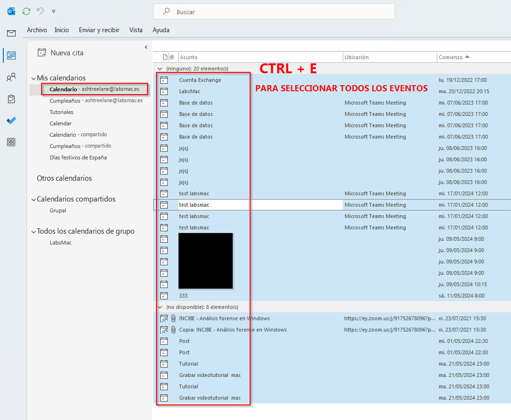Select Días festivos de España calendar
This screenshot has width=511, height=420.
[78, 157]
